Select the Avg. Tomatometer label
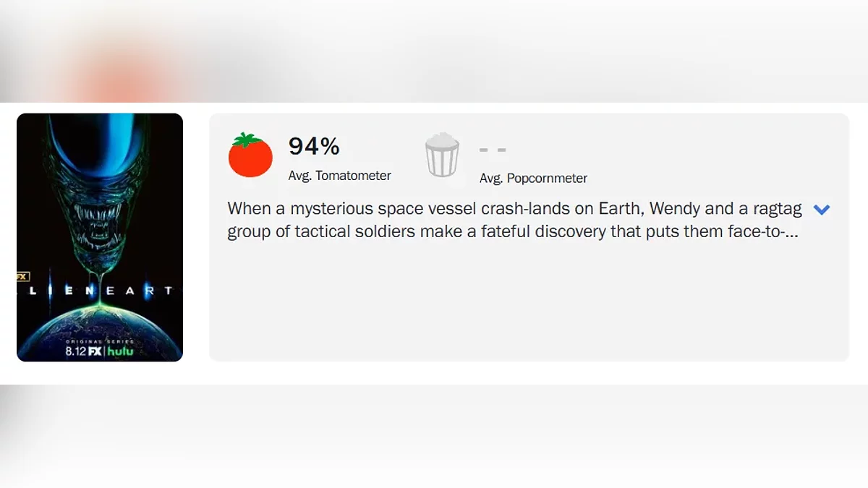868x488 pixels. (x=339, y=176)
